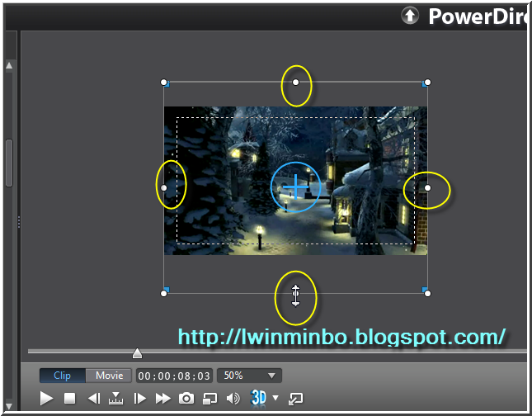532x416 pixels.
Task: Fast forward the preview
Action: 162,399
